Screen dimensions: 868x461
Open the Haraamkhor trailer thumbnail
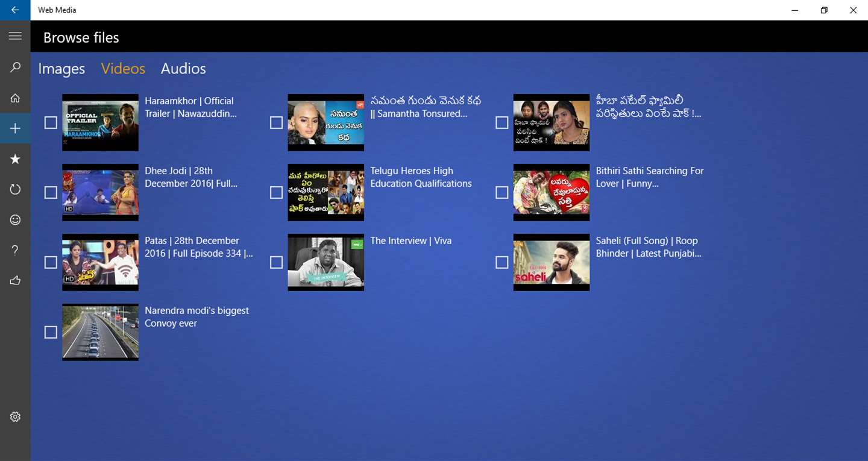coord(100,122)
